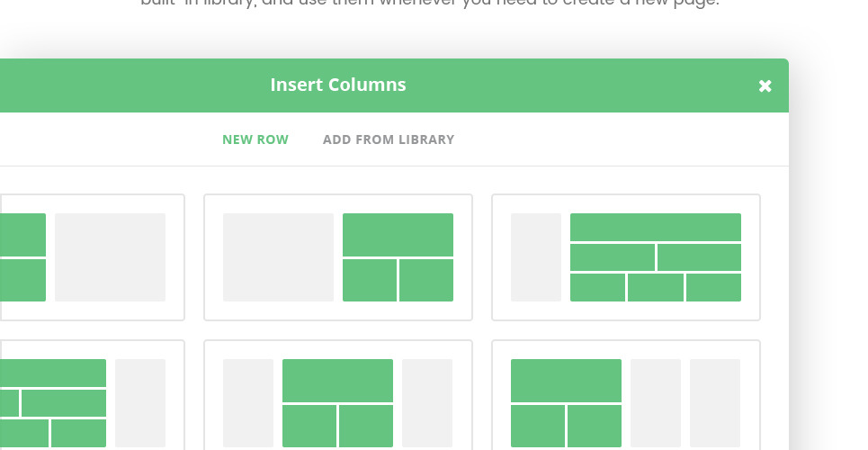Screen dimensions: 868x450
Task: Click large gray block in the partially visible first layout
Action: (x=110, y=257)
